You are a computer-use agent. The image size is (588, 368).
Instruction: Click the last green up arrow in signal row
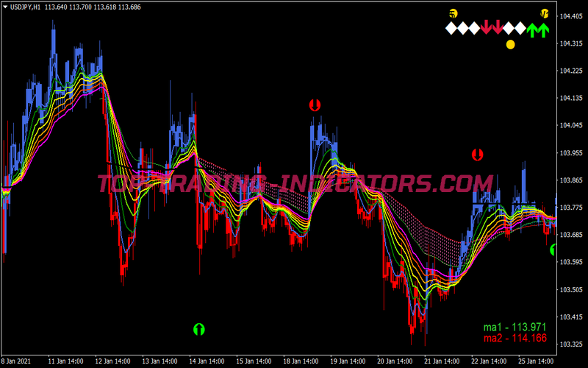[x=544, y=30]
